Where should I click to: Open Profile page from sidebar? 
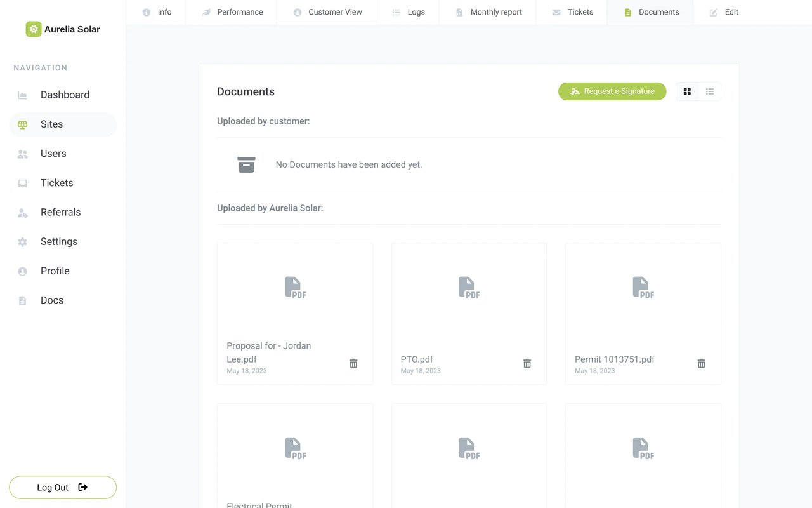click(x=63, y=271)
